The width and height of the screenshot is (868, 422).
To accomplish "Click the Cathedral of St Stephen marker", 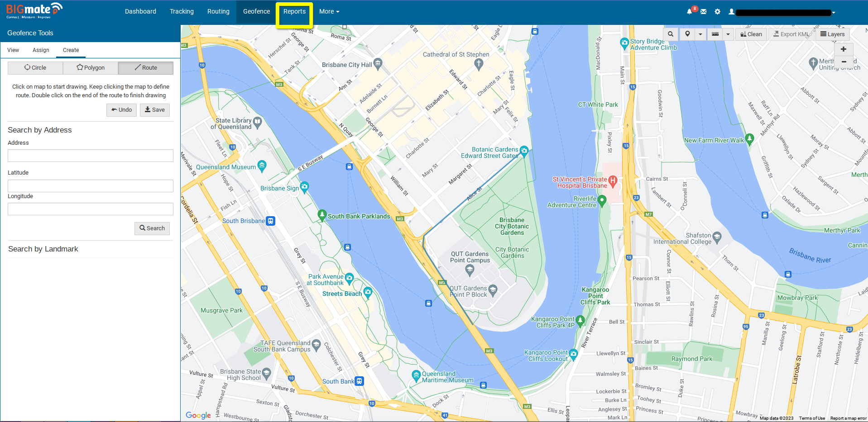I will coord(479,64).
